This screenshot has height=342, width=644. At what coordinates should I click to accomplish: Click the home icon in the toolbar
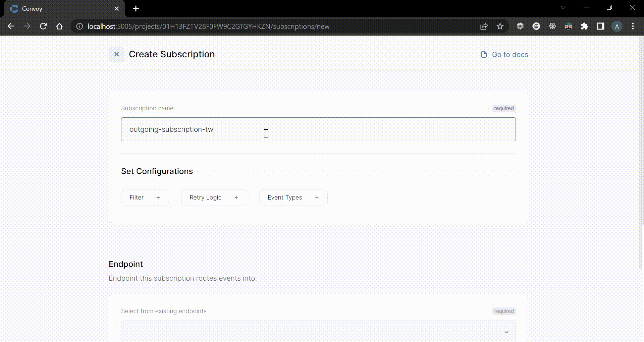click(x=59, y=26)
